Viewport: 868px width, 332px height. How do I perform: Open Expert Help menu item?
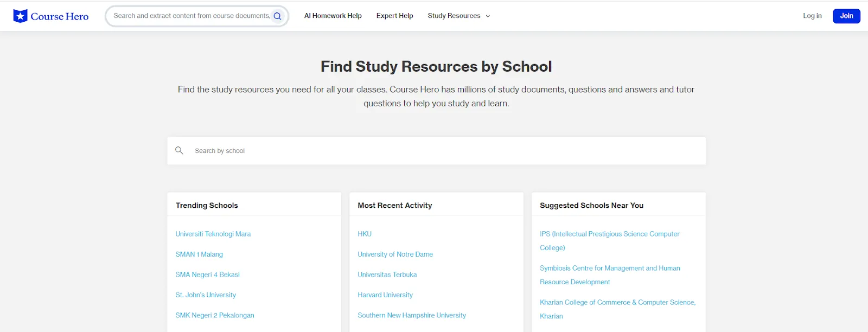pyautogui.click(x=394, y=16)
